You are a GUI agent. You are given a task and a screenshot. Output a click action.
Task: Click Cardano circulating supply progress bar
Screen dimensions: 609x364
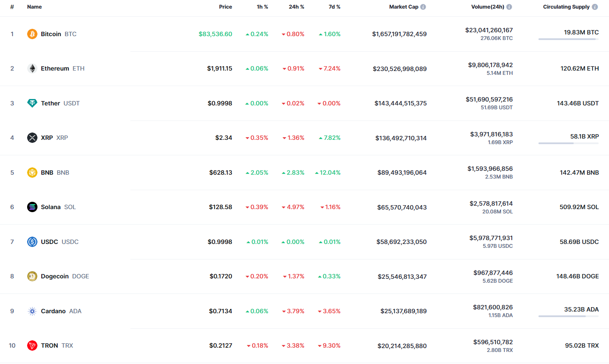pyautogui.click(x=569, y=316)
